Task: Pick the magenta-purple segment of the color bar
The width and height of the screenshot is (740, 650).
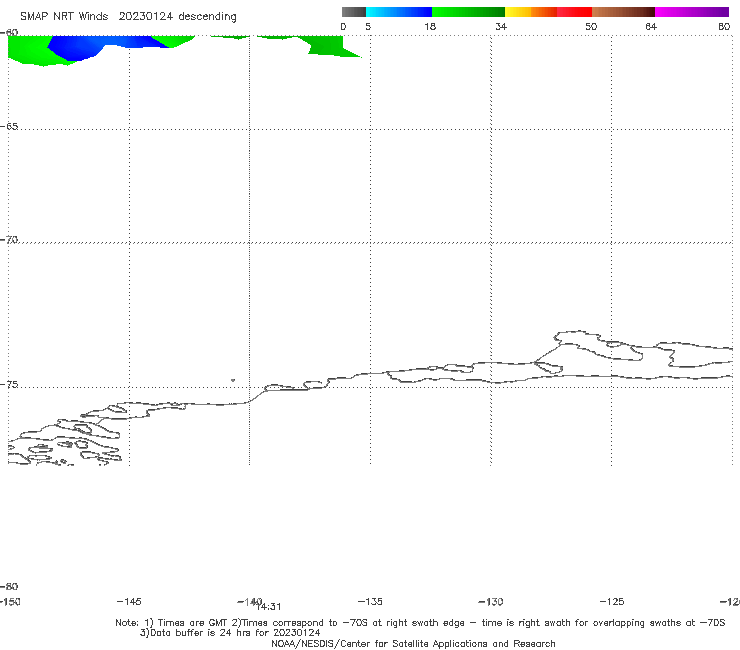Action: [x=692, y=12]
